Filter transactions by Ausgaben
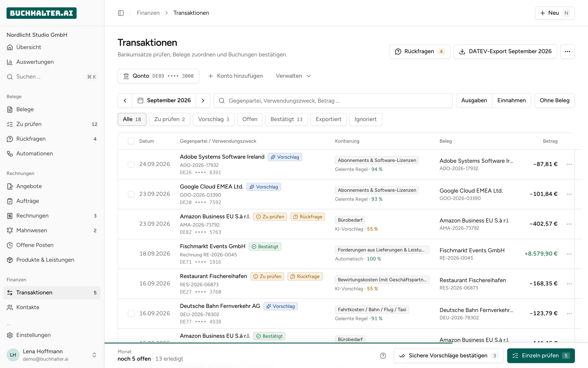Viewport: 588px width, 368px height. coord(474,101)
